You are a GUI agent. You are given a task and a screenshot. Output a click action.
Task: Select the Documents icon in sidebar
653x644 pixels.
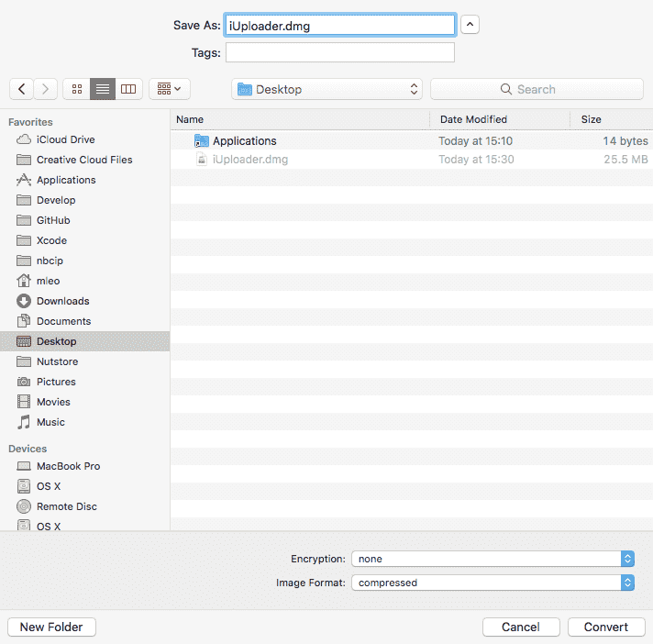[x=24, y=321]
